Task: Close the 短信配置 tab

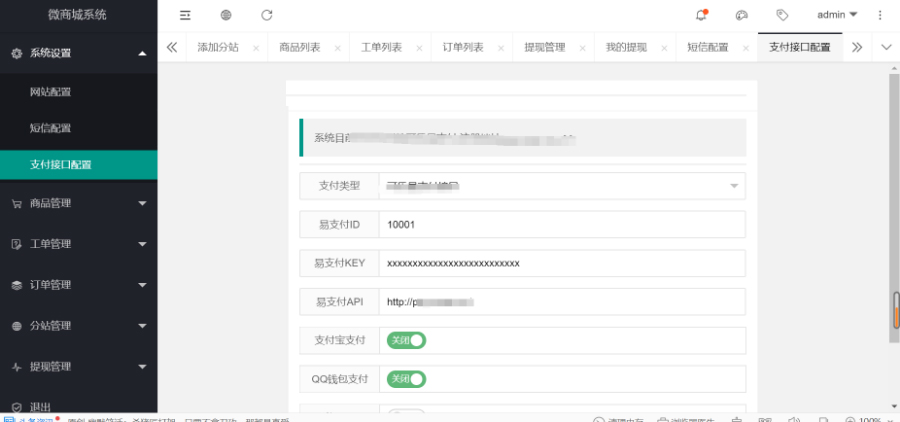Action: coord(746,48)
